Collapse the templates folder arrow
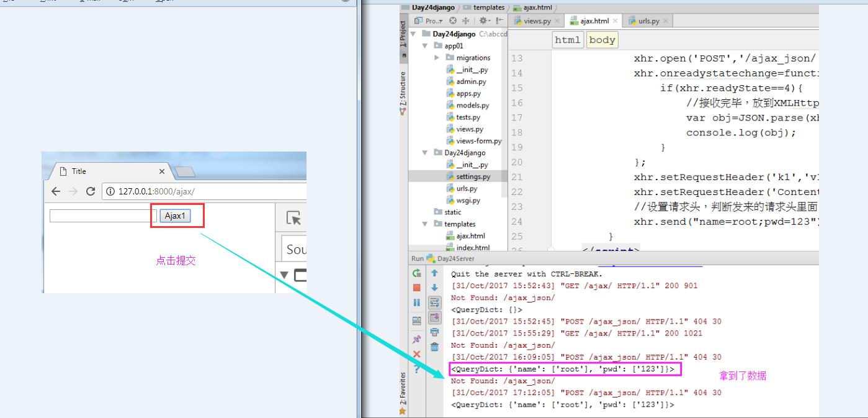 (425, 224)
